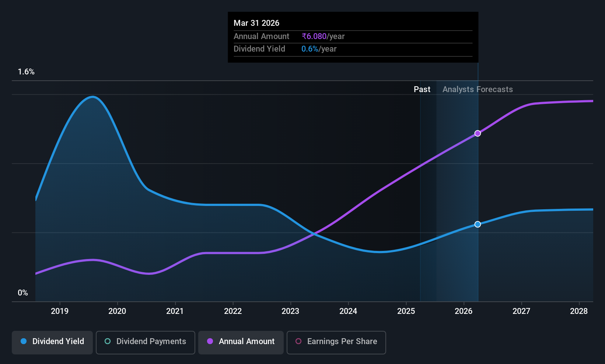Screen dimensions: 605x364
Task: Click the Past region label
Action: [x=422, y=90]
